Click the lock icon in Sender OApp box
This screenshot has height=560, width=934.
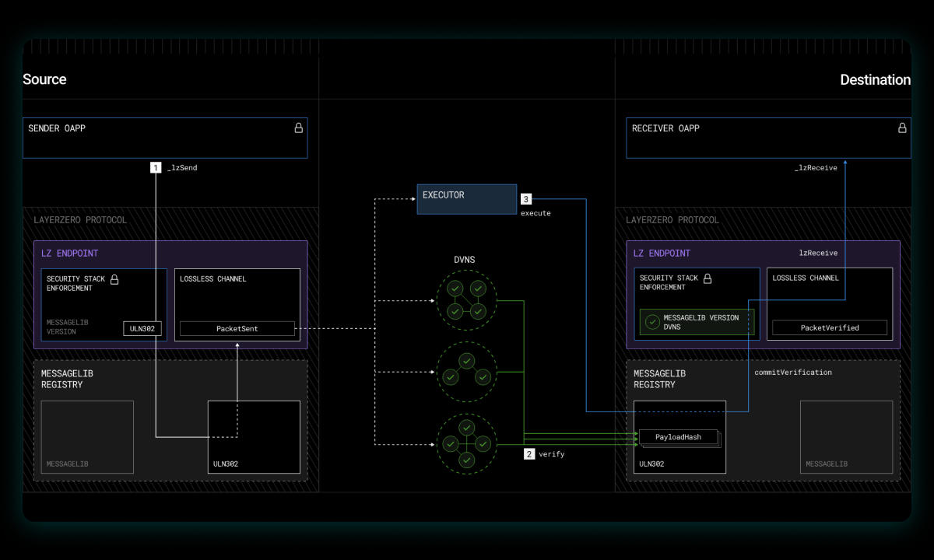click(x=298, y=128)
